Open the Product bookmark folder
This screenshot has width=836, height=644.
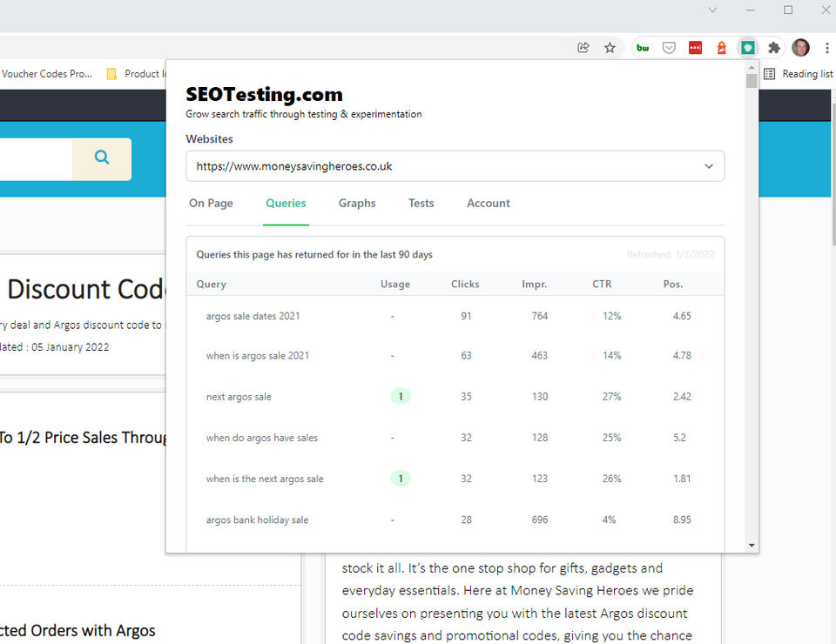[137, 74]
